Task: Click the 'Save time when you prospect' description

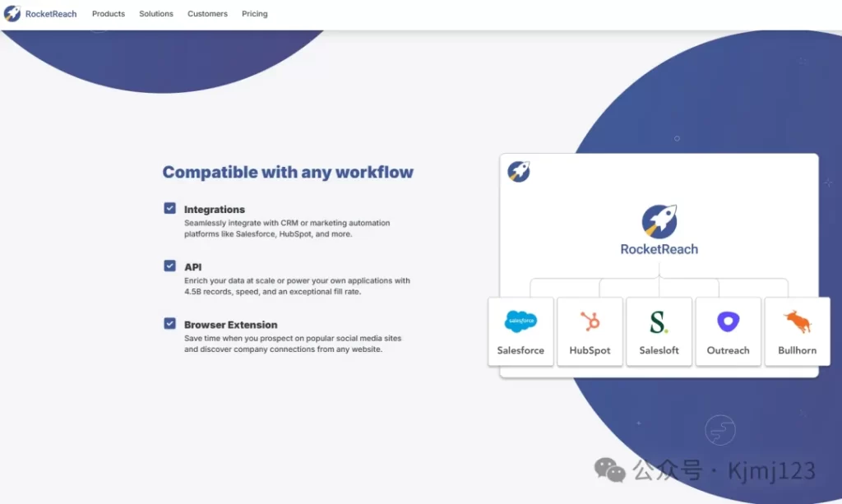Action: pos(293,344)
